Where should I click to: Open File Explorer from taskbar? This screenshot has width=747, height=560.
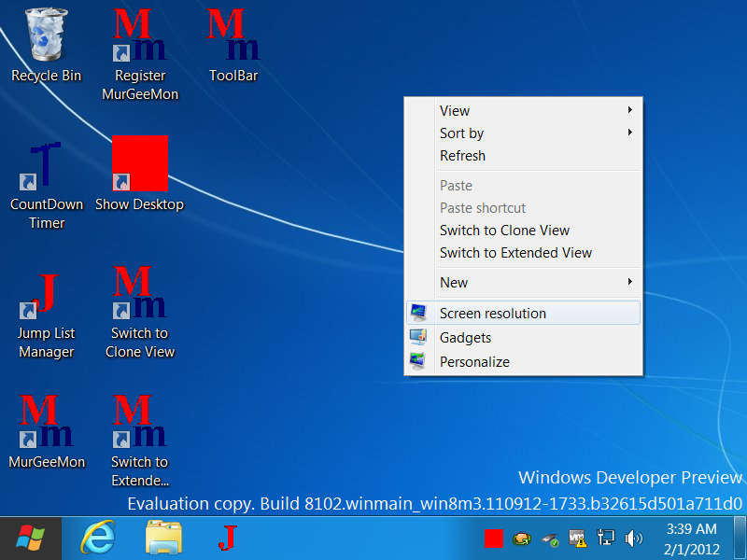(163, 539)
